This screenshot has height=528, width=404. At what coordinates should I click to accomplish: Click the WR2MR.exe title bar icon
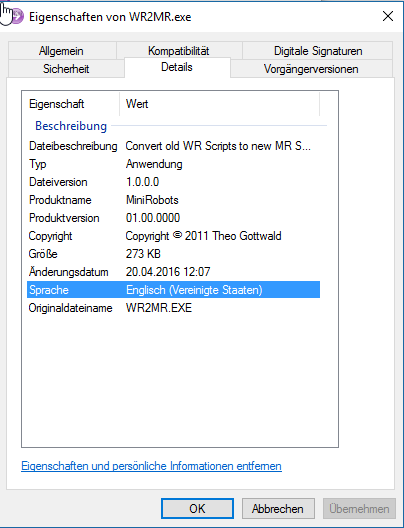click(x=17, y=16)
